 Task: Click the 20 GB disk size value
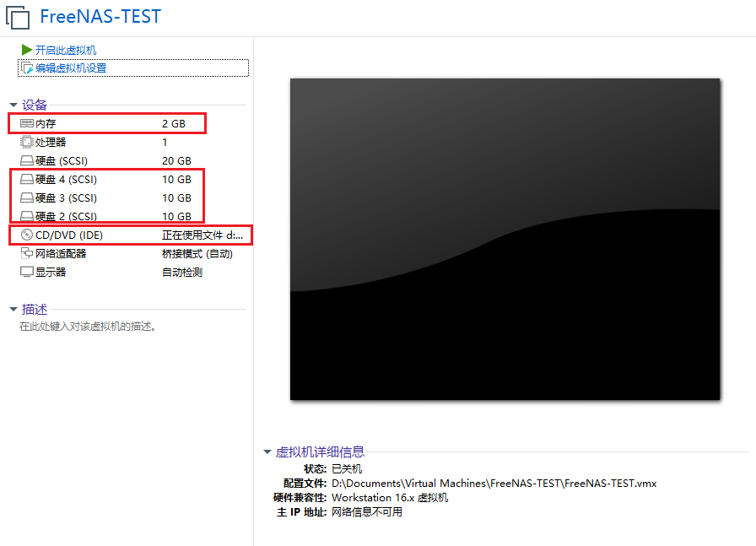click(176, 161)
